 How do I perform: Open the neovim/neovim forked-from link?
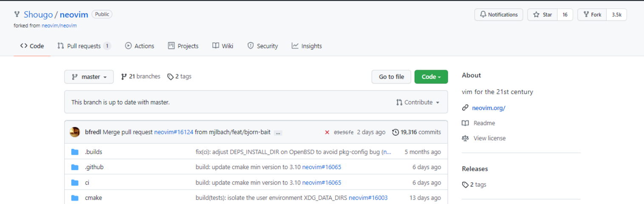pyautogui.click(x=59, y=25)
